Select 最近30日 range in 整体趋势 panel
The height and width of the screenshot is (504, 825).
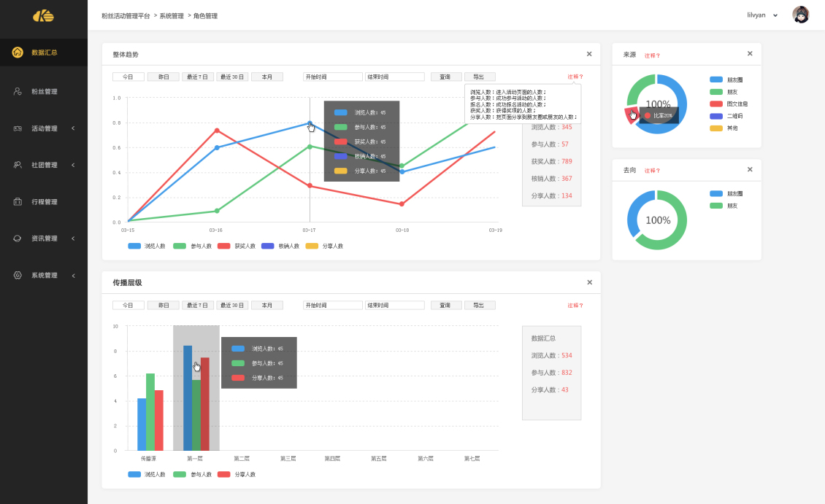coord(232,77)
